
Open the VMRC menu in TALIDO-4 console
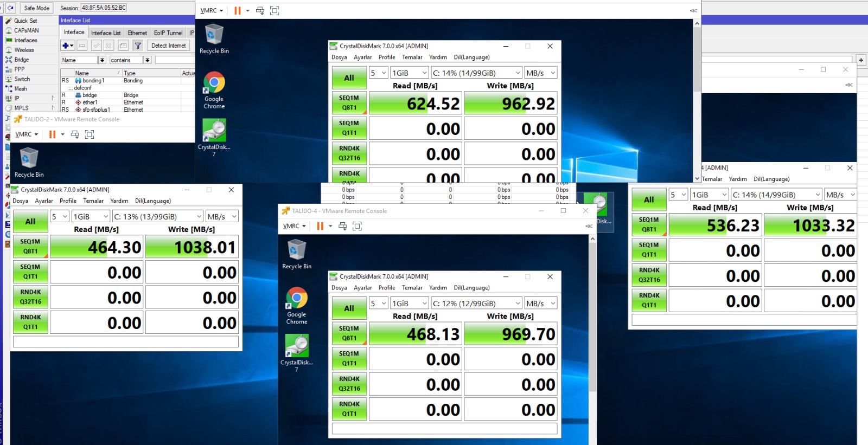click(x=295, y=226)
